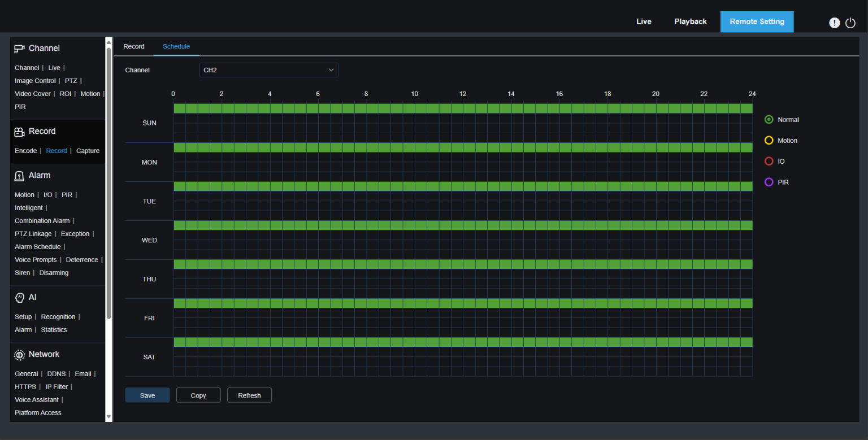Select the PIR recording type radio button

[769, 182]
